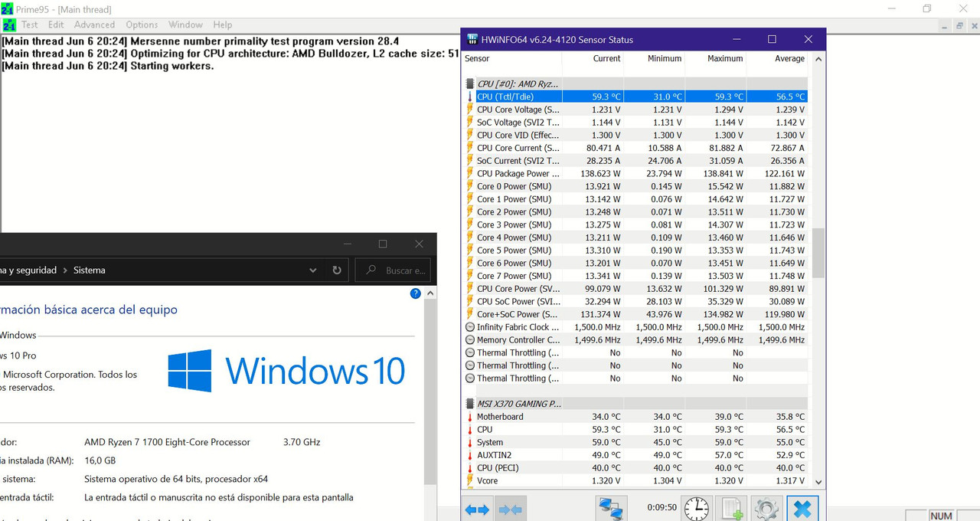Click the clock icon beside Infinity Fabric Clock
Screen dimensions: 980x521
[x=470, y=327]
